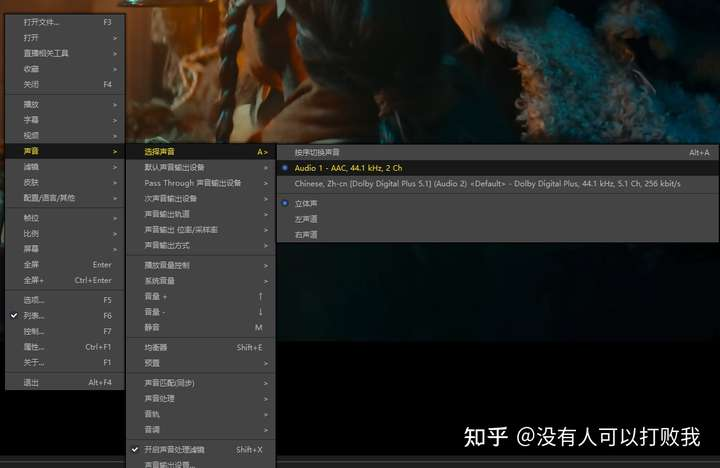720x468 pixels.
Task: Select Chinese Dolby Digital Plus 5.1 track
Action: click(498, 184)
